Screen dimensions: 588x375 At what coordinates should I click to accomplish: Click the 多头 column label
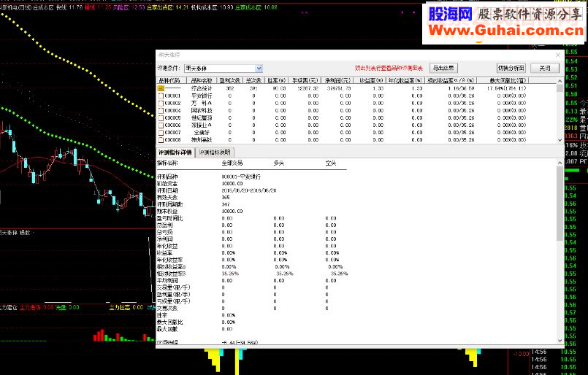coord(278,163)
